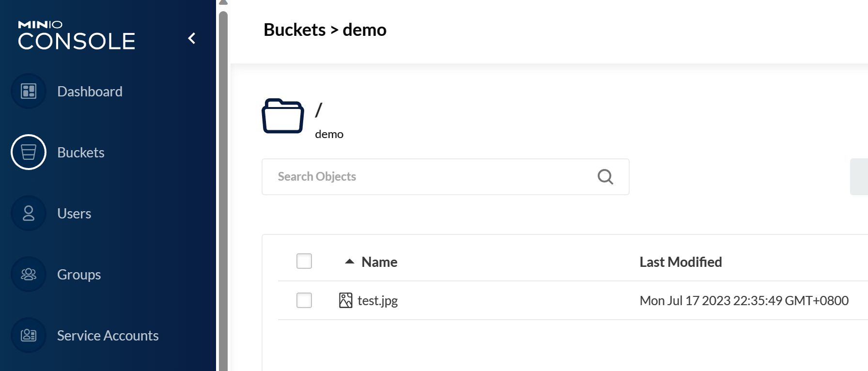
Task: Click the image file icon beside test.jpg
Action: point(345,300)
